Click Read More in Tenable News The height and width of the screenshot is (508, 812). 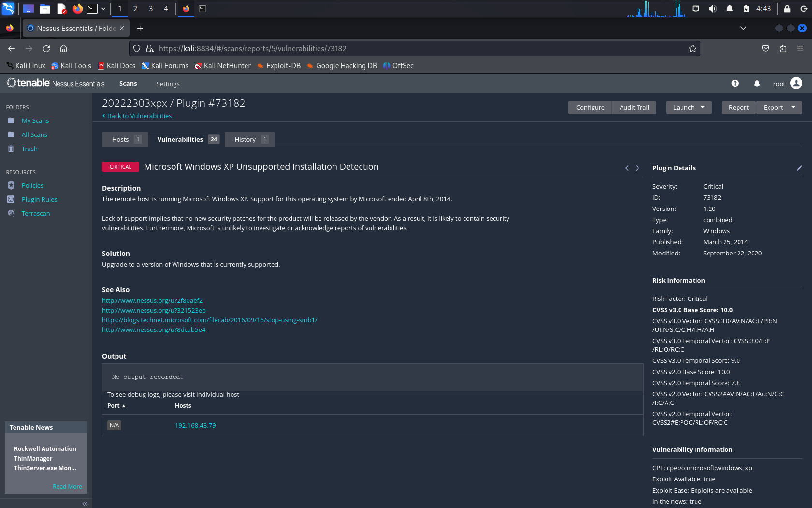click(x=67, y=486)
